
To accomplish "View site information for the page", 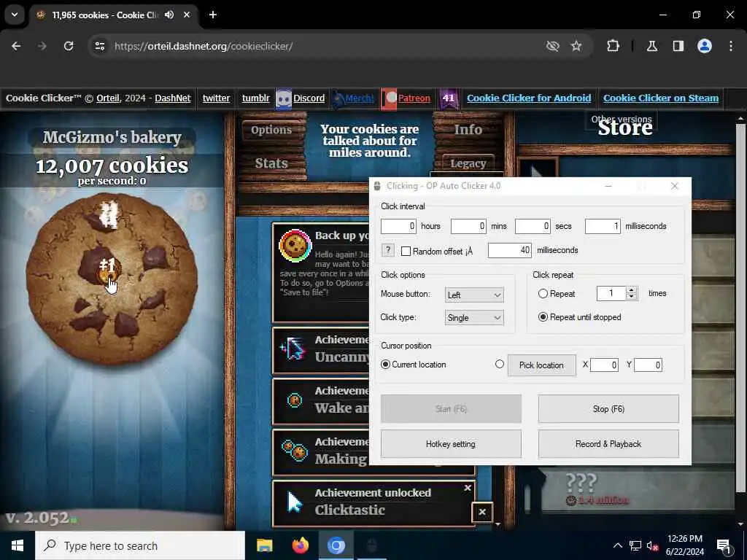I will pyautogui.click(x=99, y=46).
